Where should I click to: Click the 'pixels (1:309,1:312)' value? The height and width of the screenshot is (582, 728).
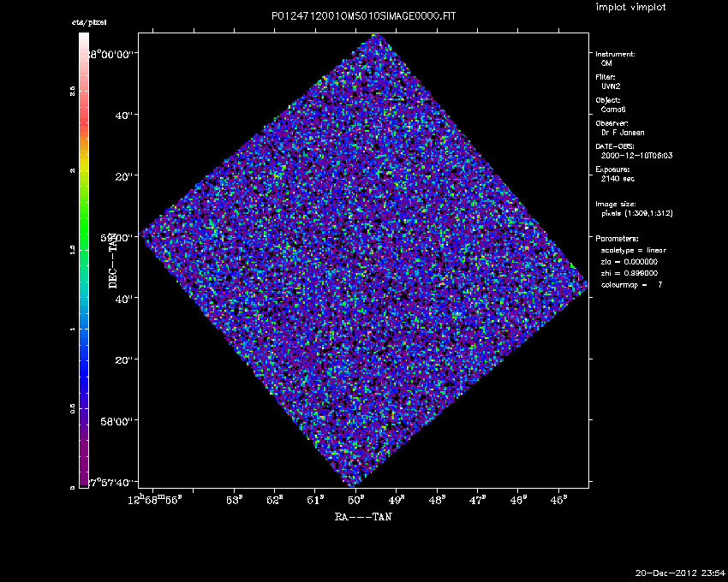(x=637, y=213)
